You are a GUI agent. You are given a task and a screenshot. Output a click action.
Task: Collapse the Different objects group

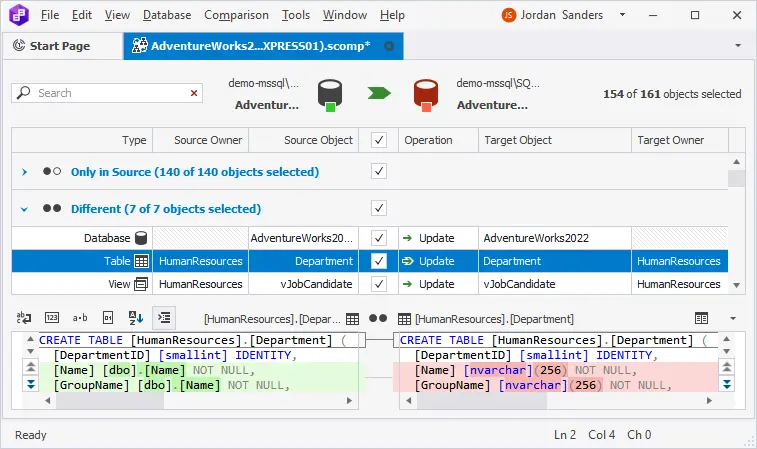[24, 209]
